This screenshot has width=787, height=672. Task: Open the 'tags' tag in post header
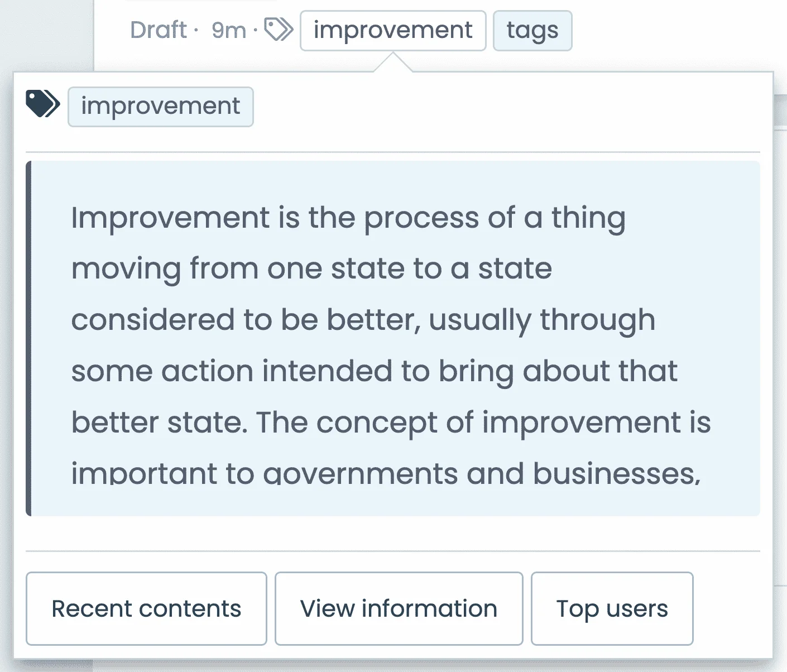click(532, 31)
